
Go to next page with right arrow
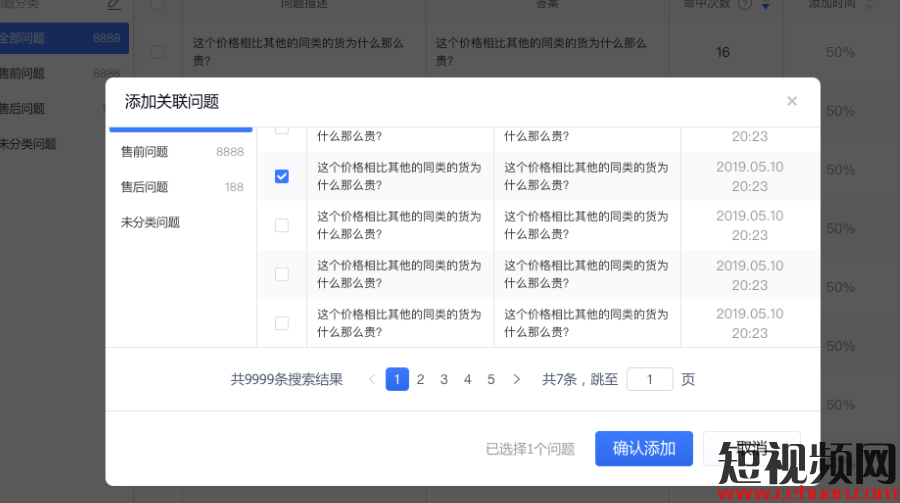coord(516,379)
